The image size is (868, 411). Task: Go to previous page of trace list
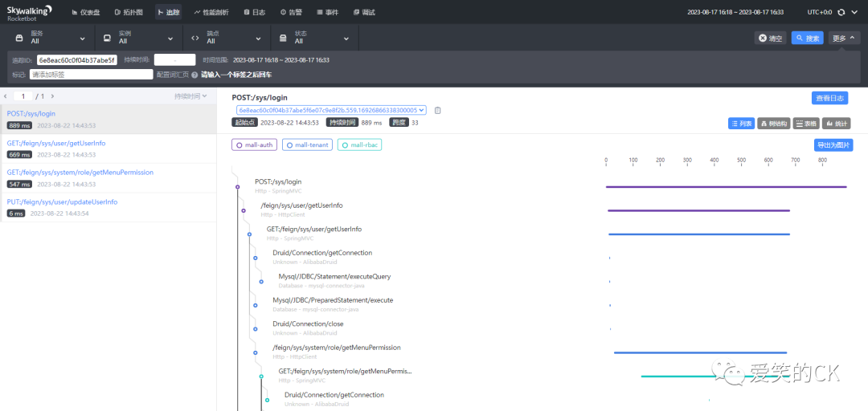[6, 96]
